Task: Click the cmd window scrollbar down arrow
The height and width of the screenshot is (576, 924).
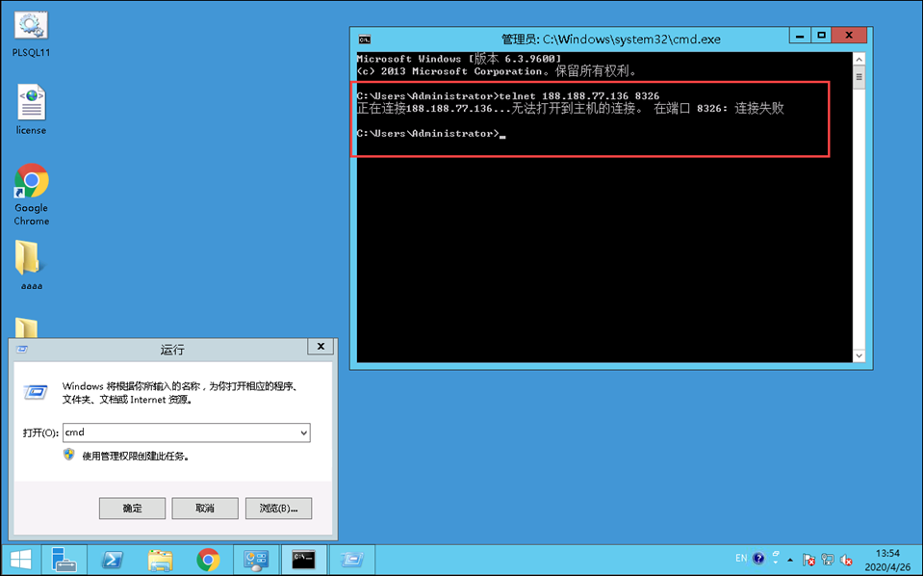Action: click(x=859, y=356)
